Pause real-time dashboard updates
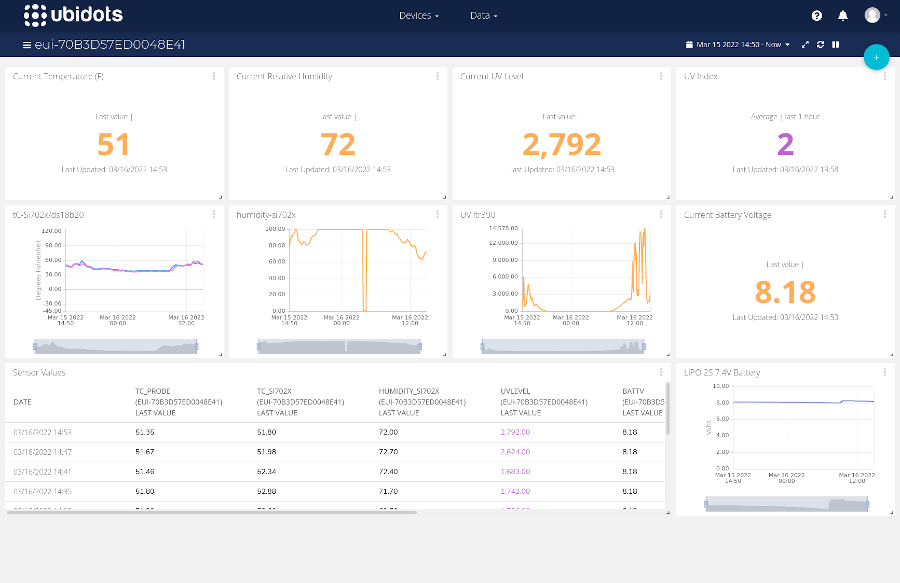Screen dimensions: 900x583 (836, 45)
